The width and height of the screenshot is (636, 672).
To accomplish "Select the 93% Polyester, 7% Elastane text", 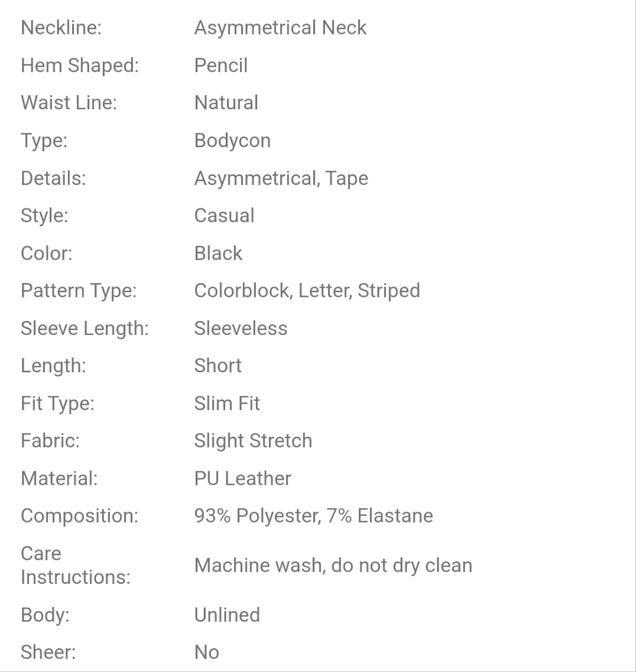I will [x=313, y=516].
